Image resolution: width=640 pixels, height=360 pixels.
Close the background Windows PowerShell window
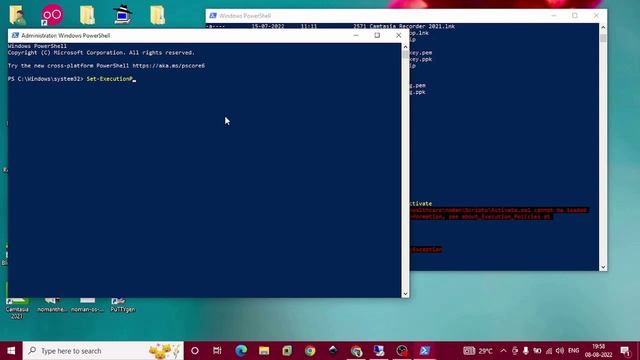click(596, 16)
